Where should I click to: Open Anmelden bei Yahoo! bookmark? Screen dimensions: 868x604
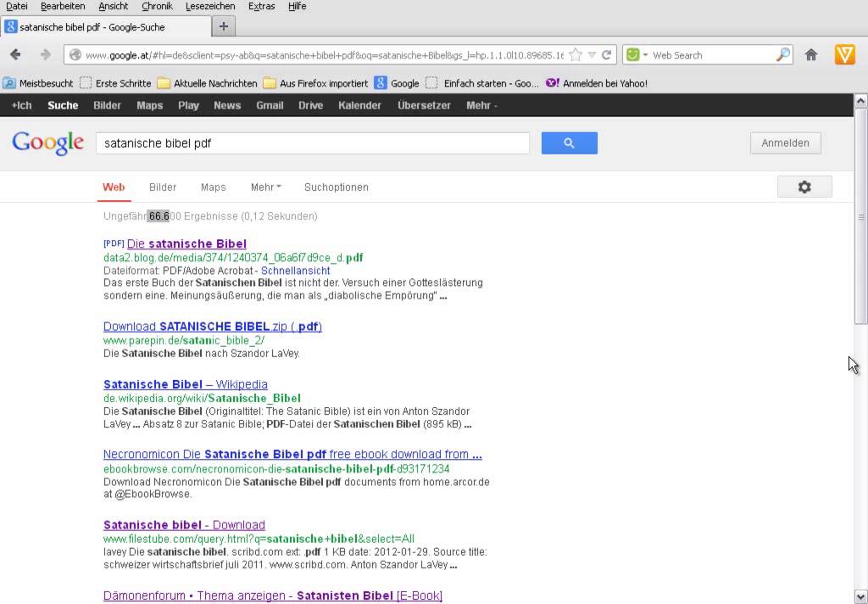[597, 83]
